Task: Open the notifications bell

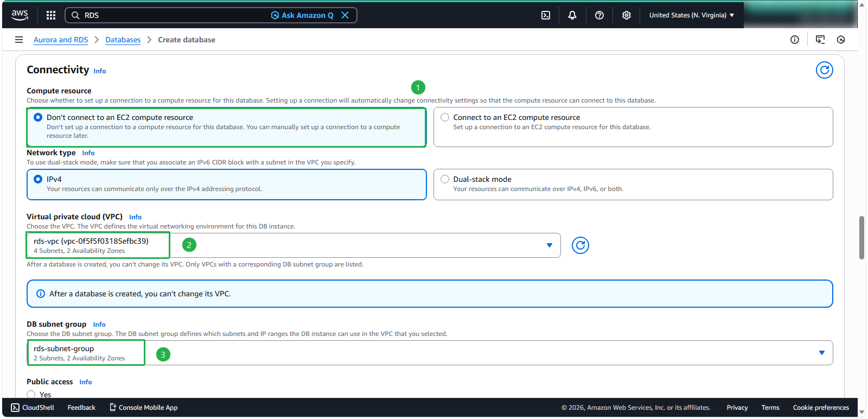Action: click(x=572, y=15)
